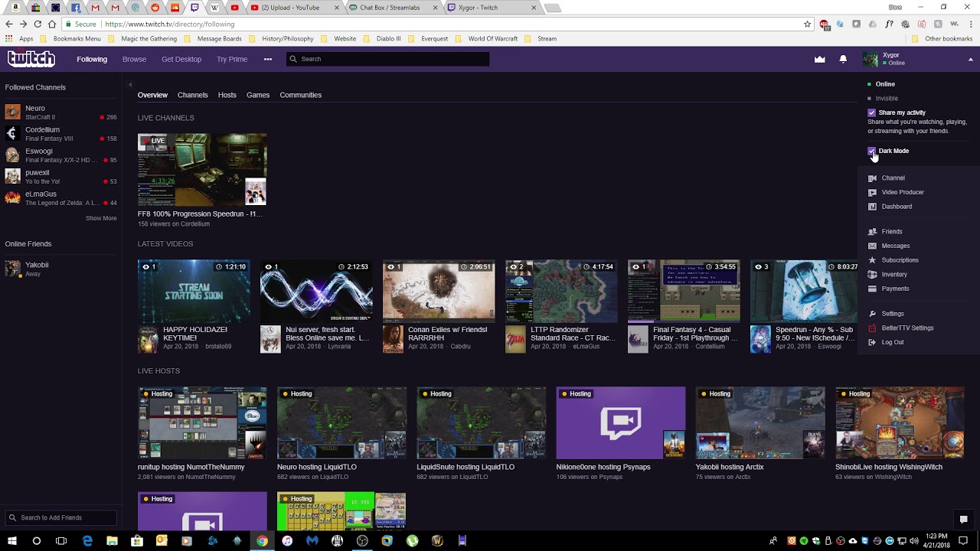
Task: Click the search magnifier icon
Action: click(292, 59)
